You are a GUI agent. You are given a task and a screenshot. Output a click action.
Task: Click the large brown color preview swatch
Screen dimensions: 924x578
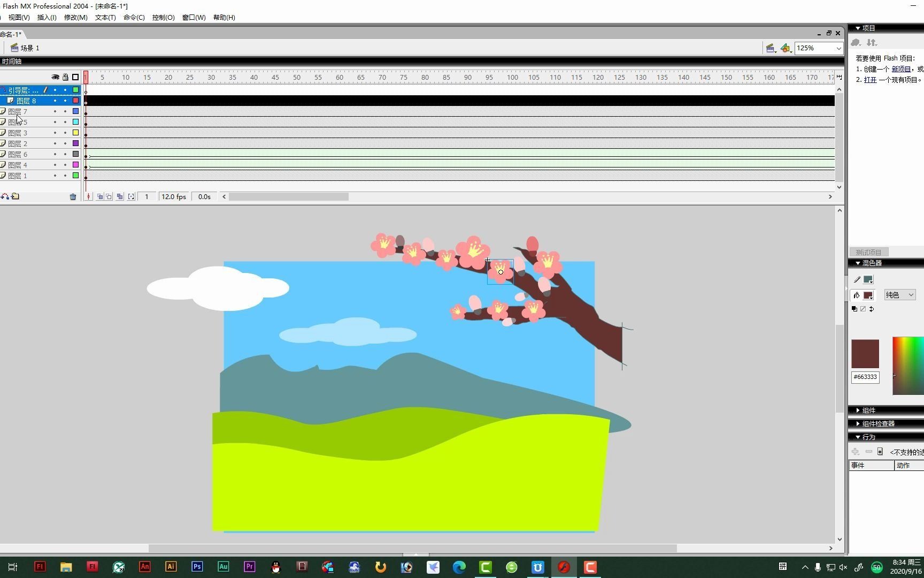tap(865, 353)
